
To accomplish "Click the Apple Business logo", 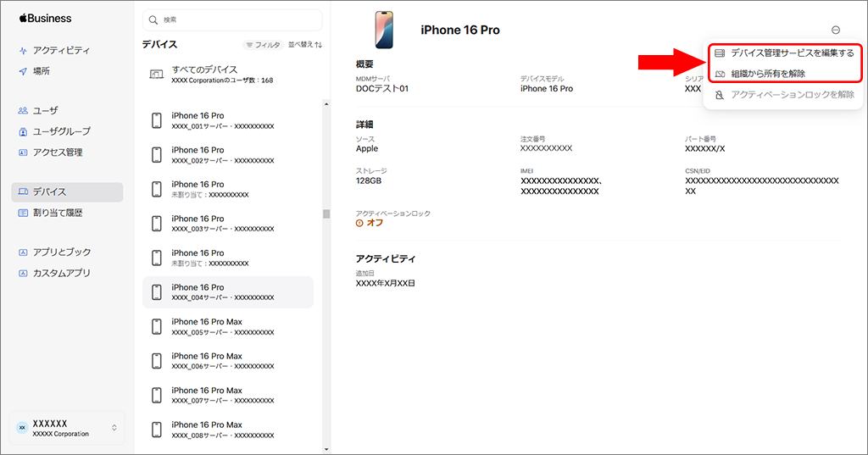I will click(46, 19).
